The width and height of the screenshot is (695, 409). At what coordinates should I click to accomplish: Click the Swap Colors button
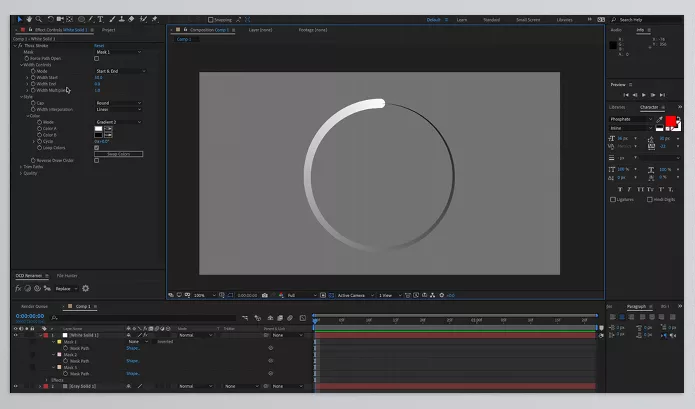(x=119, y=153)
